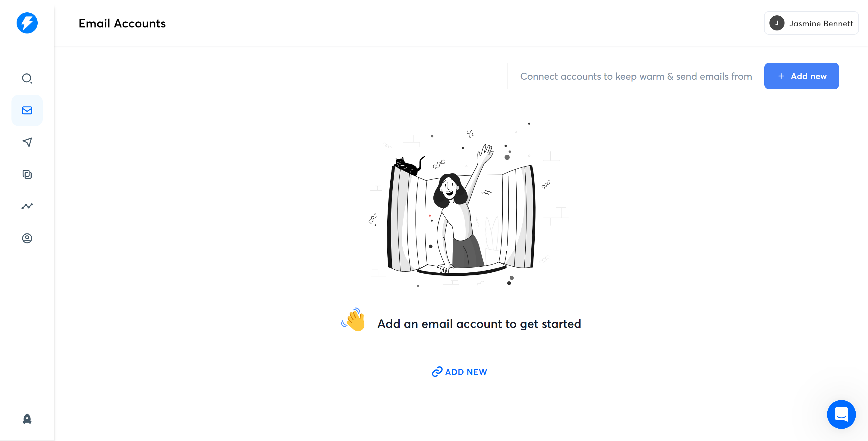The image size is (868, 441).
Task: Click the Send/Campaigns navigation icon
Action: 27,142
